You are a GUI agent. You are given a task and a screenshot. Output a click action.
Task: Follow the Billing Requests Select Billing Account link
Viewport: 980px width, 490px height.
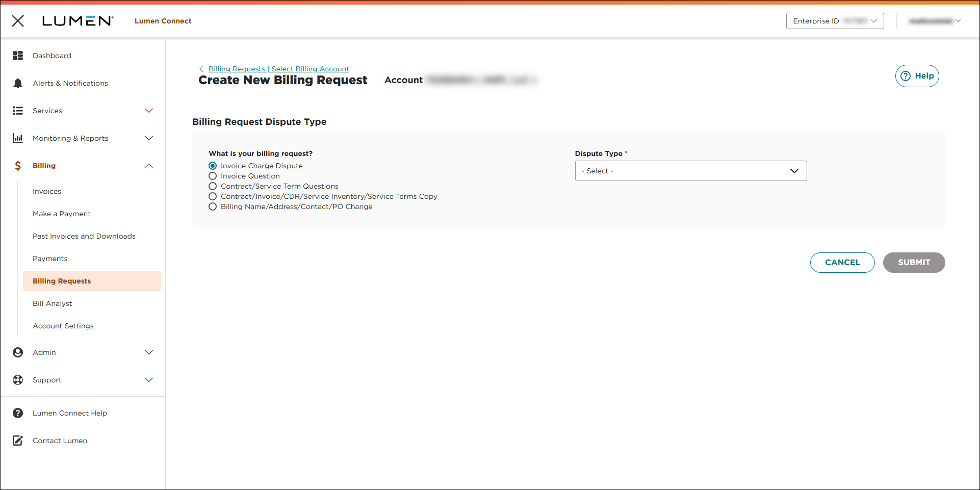[x=278, y=68]
